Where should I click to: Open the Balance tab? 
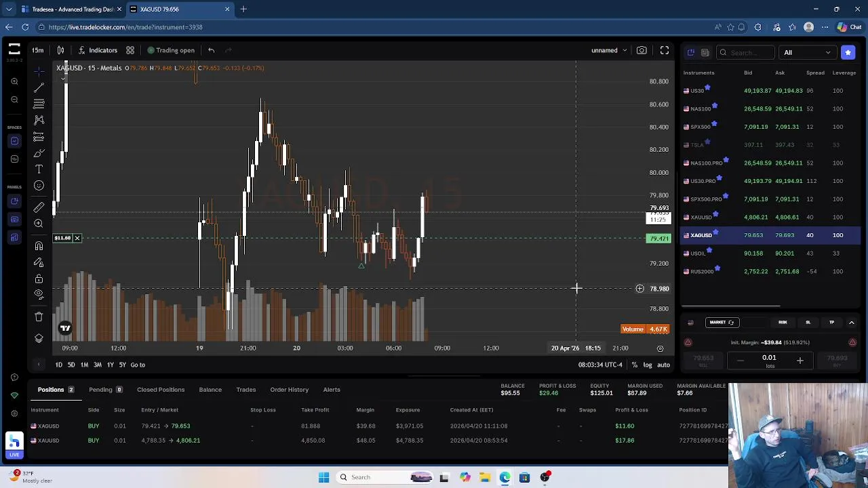click(x=210, y=390)
